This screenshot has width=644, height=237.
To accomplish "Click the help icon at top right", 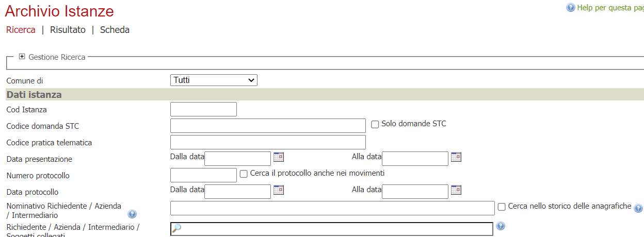I will tap(571, 8).
